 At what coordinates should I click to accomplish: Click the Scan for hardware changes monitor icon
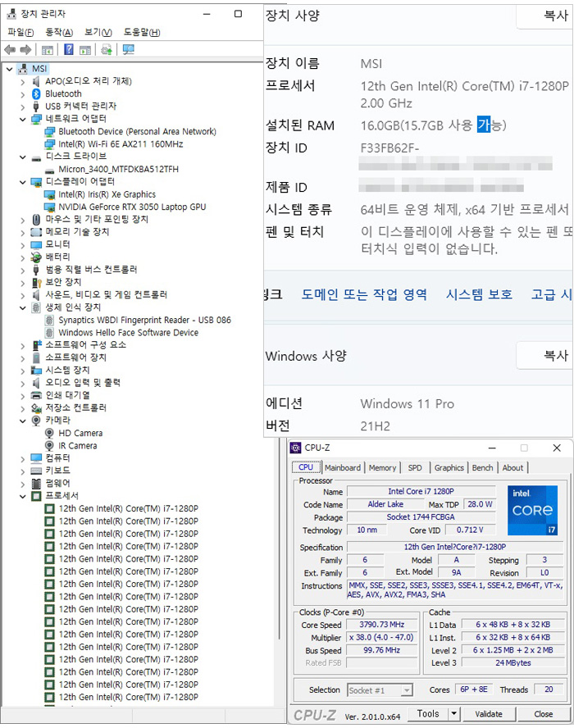tap(128, 49)
